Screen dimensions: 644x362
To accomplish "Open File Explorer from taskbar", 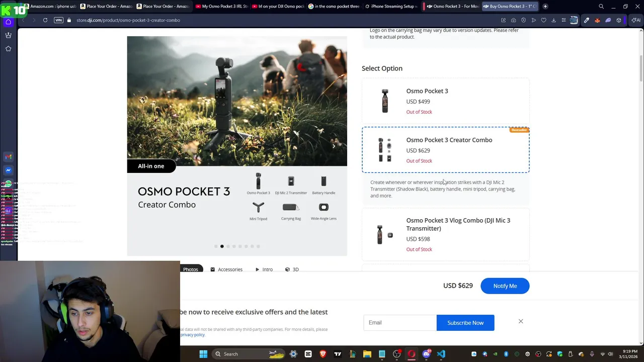I will coord(367,354).
